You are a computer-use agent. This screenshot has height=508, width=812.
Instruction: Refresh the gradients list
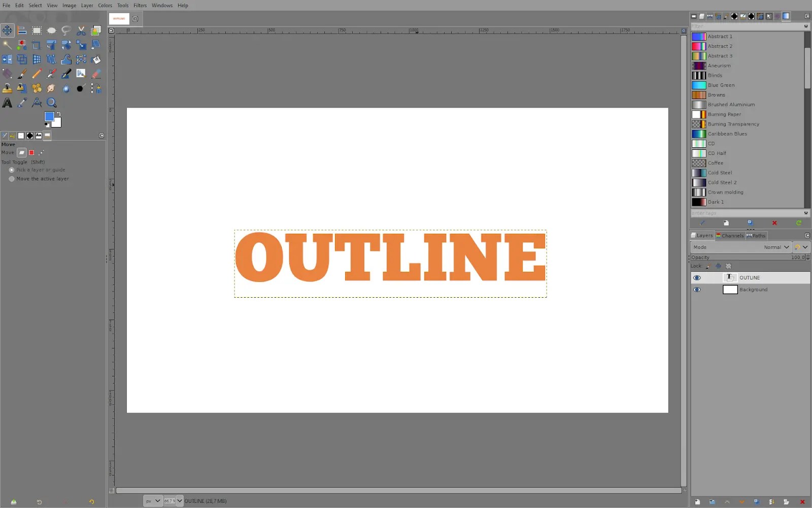799,223
